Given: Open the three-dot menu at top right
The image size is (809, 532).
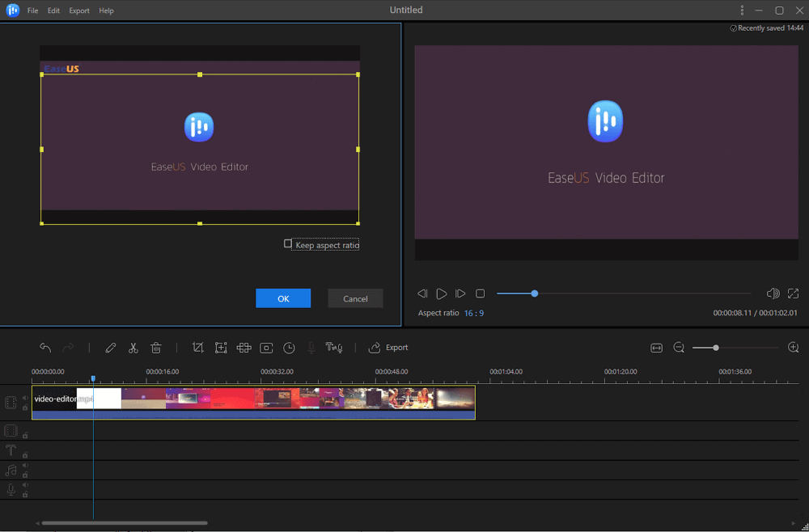Looking at the screenshot, I should 742,10.
